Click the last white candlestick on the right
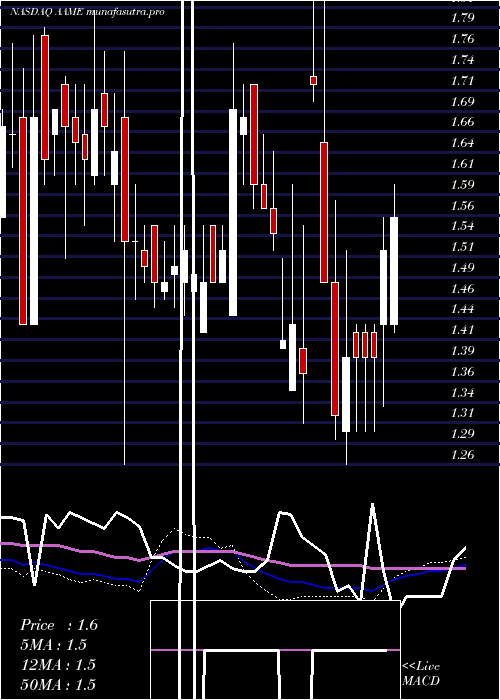 (394, 271)
